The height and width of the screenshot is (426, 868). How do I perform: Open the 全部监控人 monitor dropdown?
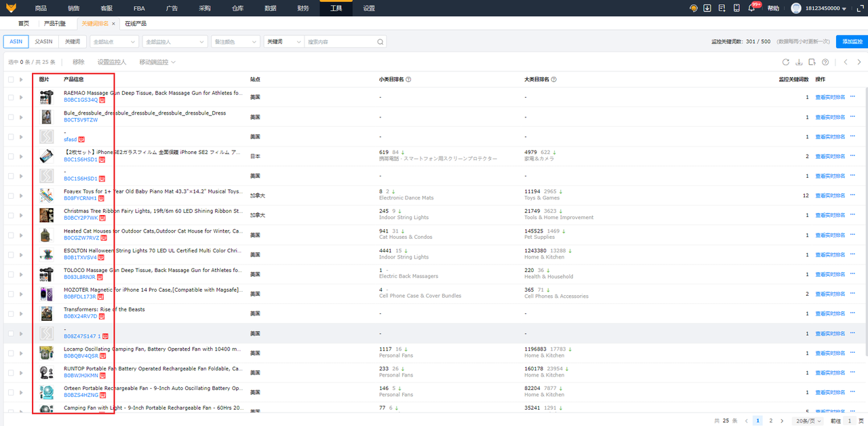pyautogui.click(x=174, y=41)
